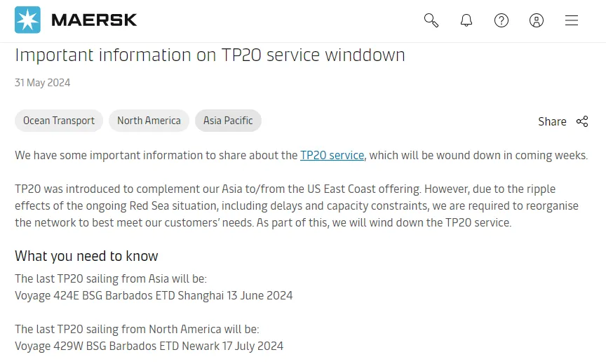This screenshot has height=364, width=606.
Task: Open the hamburger menu icon
Action: pyautogui.click(x=571, y=20)
